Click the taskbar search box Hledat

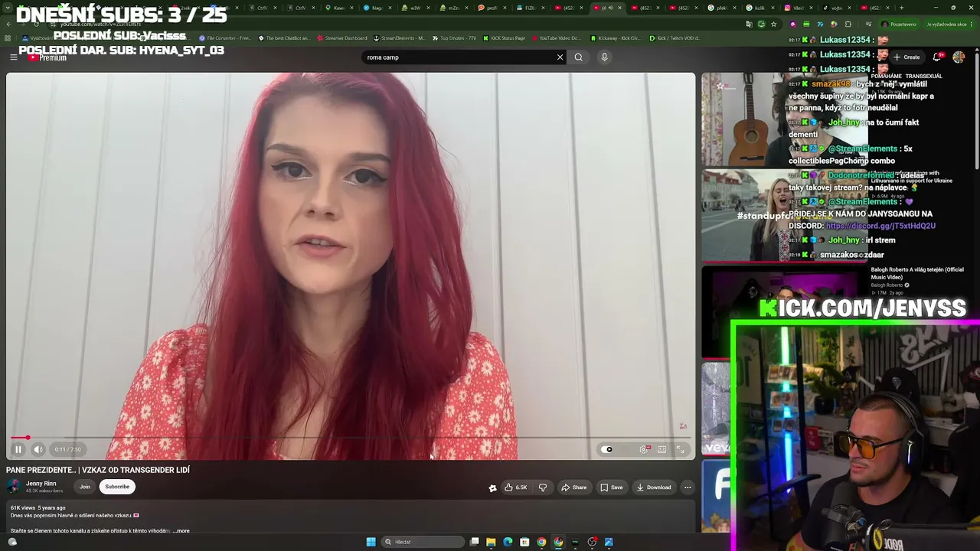click(x=423, y=542)
